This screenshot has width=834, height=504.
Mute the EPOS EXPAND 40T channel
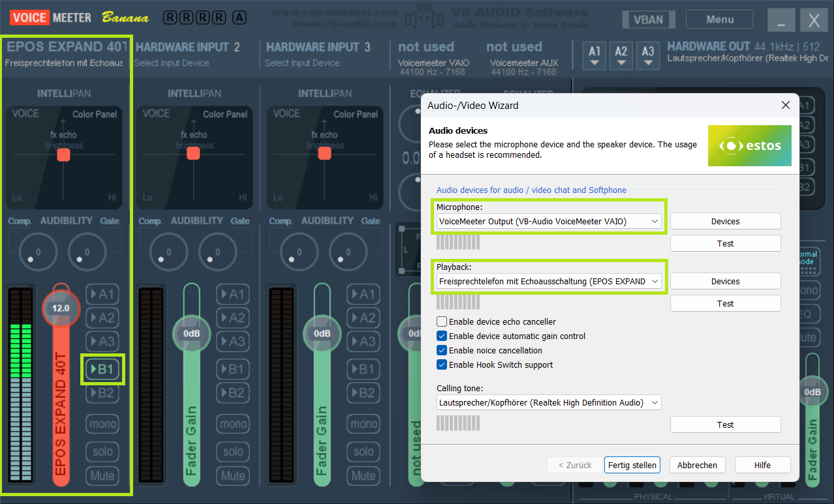(102, 475)
